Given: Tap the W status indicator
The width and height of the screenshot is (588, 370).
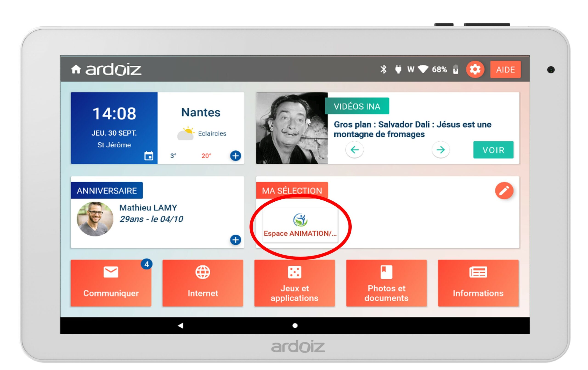Looking at the screenshot, I should click(x=411, y=70).
